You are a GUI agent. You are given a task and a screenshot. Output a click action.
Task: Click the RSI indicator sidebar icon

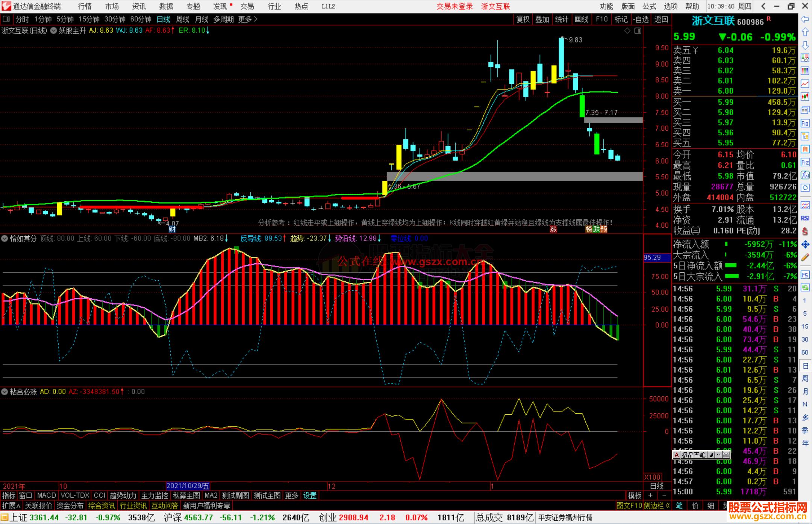point(805,218)
